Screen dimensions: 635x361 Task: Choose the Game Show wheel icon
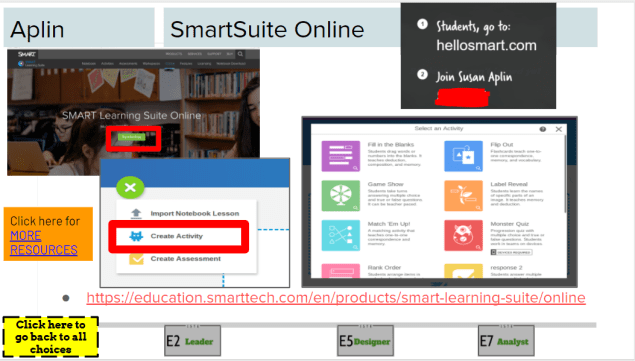pos(341,196)
